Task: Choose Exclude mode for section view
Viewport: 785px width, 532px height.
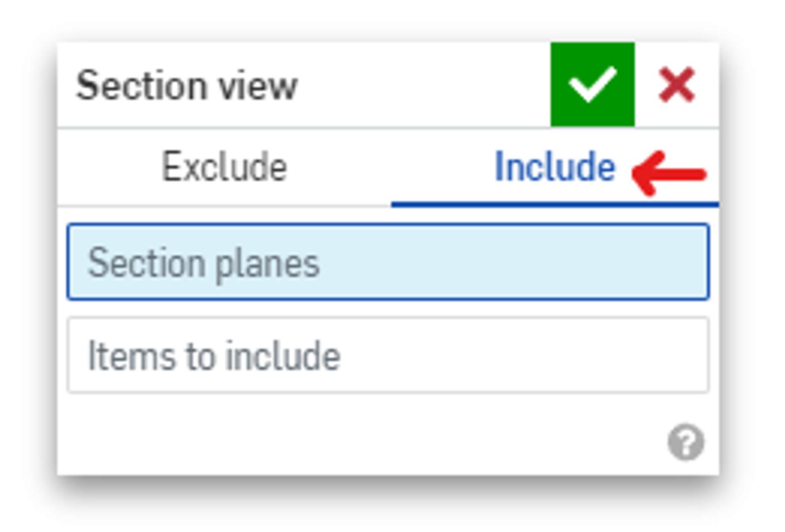Action: point(224,167)
